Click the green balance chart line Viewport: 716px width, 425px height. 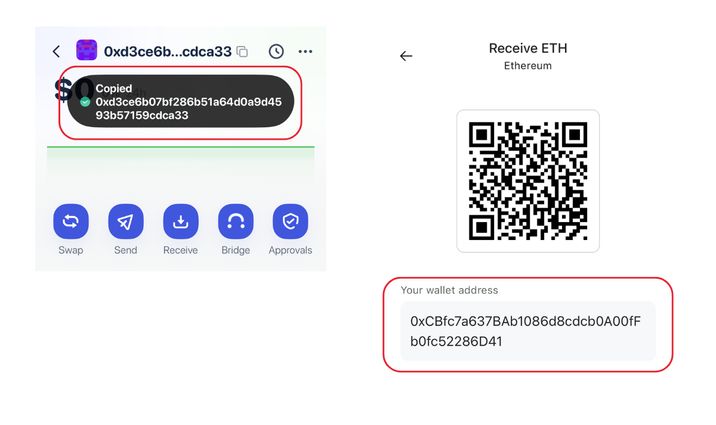pos(181,147)
